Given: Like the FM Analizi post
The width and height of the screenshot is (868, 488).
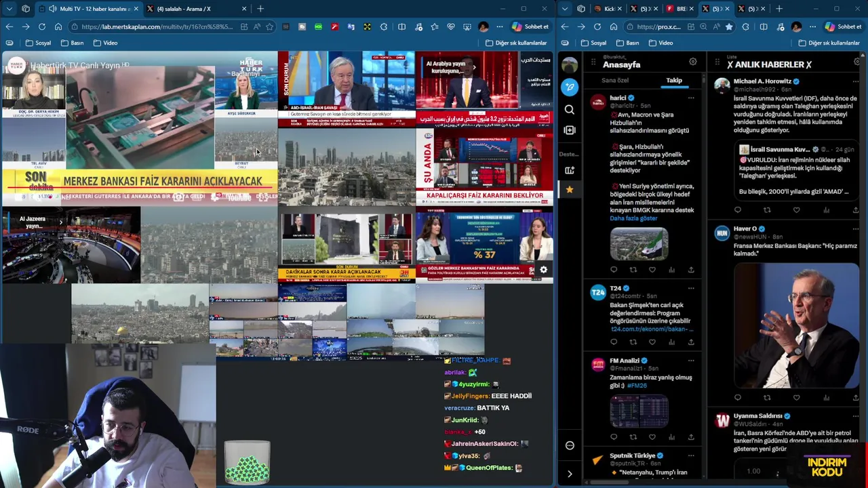Looking at the screenshot, I should (652, 437).
